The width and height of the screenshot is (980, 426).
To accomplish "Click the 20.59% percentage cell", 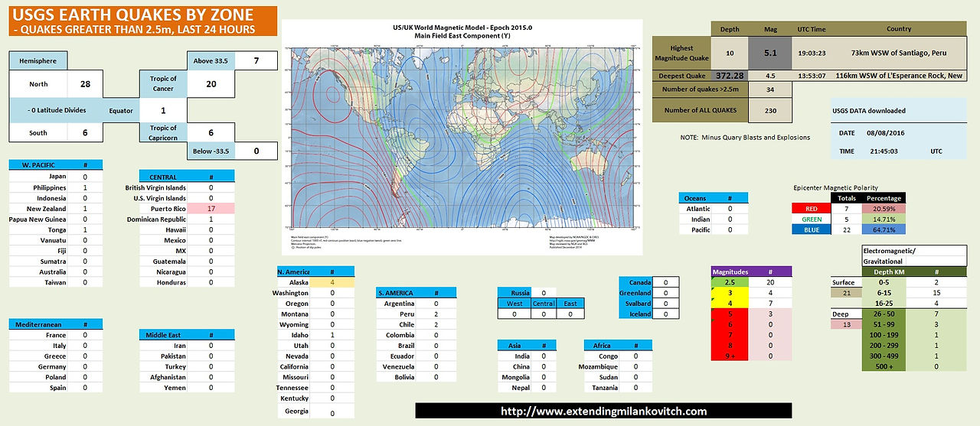I will (883, 208).
